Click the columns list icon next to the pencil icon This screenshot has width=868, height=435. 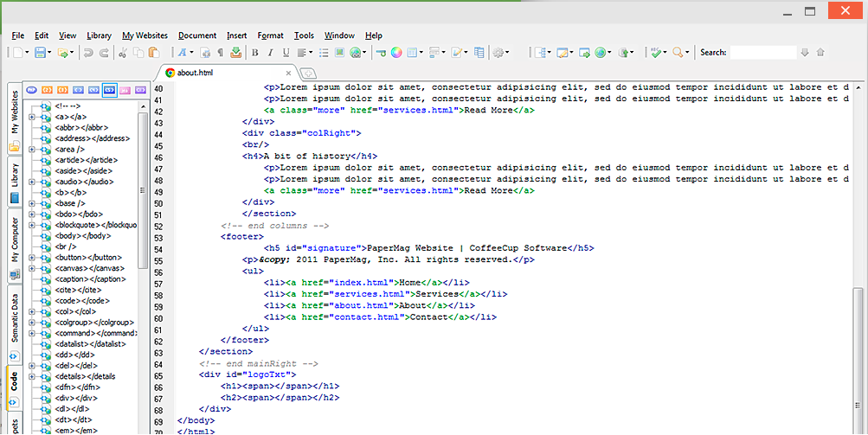click(479, 53)
